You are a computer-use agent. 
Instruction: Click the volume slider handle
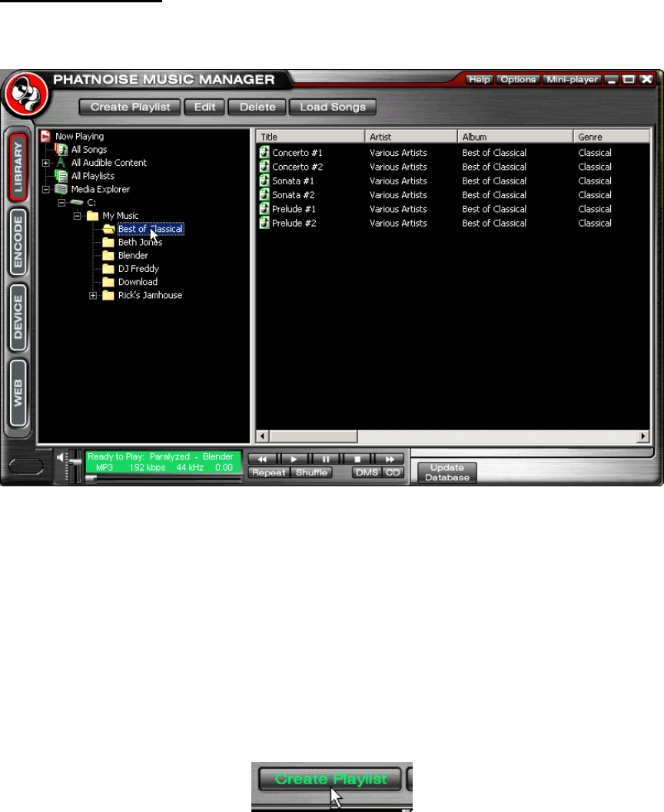pyautogui.click(x=75, y=460)
